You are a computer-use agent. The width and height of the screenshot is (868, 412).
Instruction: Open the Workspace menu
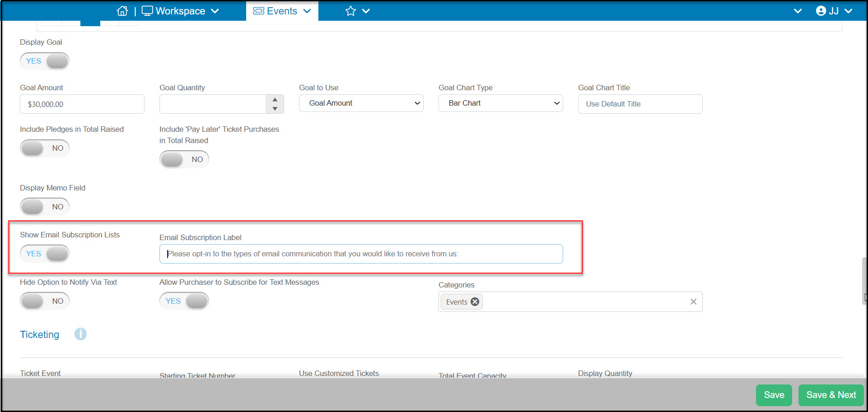click(180, 11)
